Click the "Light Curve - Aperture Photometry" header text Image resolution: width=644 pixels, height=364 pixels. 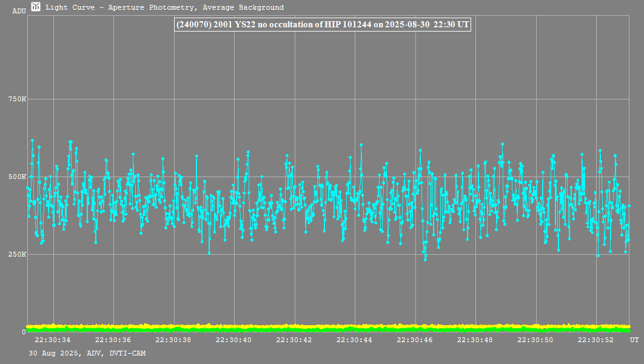click(x=164, y=8)
